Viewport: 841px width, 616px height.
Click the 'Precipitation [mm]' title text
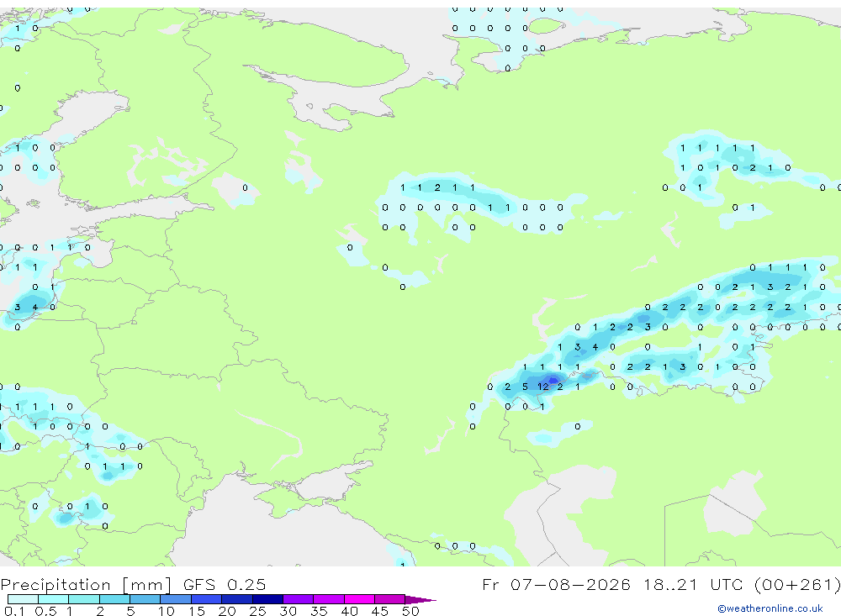click(x=86, y=585)
